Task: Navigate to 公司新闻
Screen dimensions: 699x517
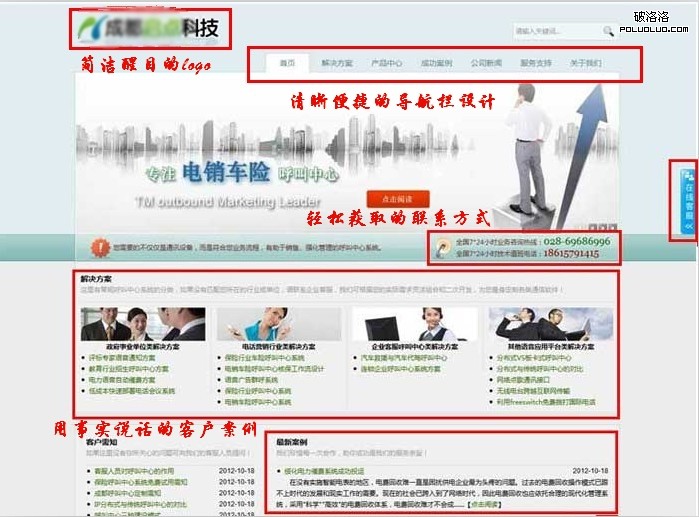Action: tap(486, 64)
